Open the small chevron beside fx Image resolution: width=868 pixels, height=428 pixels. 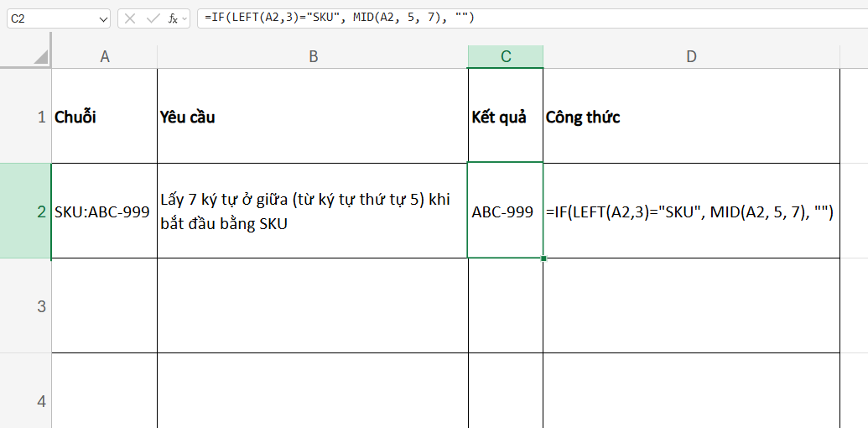[185, 18]
